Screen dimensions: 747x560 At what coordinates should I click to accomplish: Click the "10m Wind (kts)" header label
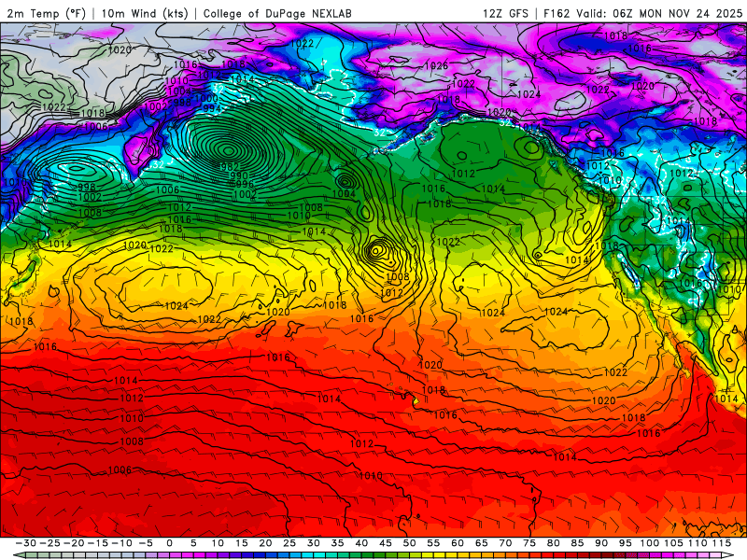pos(145,13)
